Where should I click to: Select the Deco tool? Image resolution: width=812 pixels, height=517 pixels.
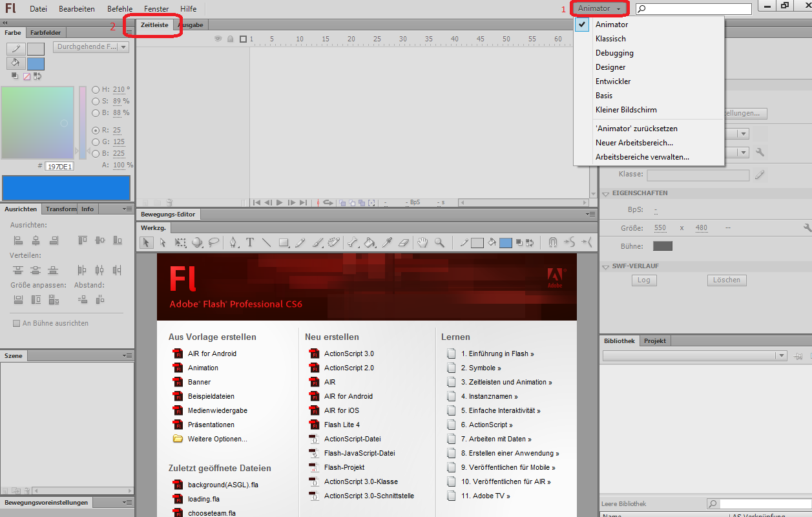(x=333, y=242)
